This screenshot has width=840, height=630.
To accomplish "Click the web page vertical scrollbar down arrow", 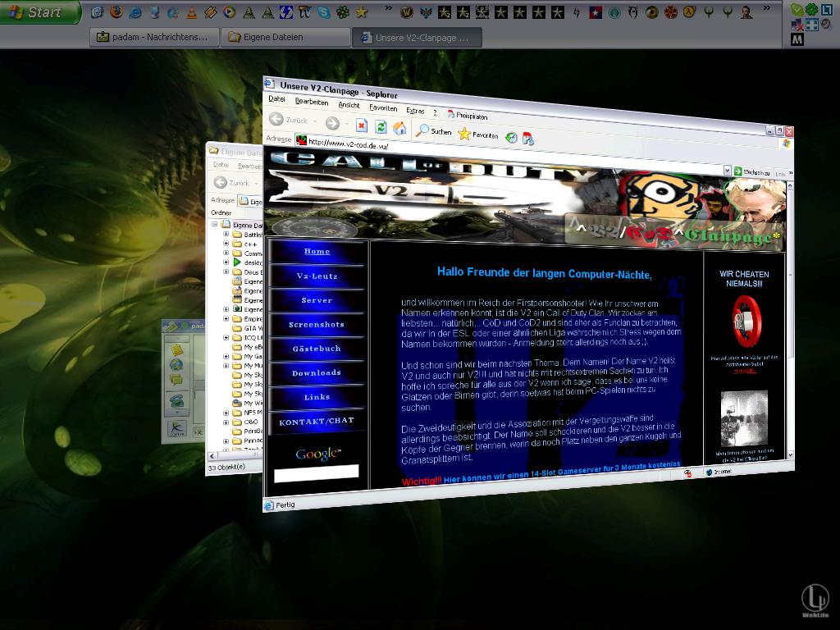I will coord(790,454).
